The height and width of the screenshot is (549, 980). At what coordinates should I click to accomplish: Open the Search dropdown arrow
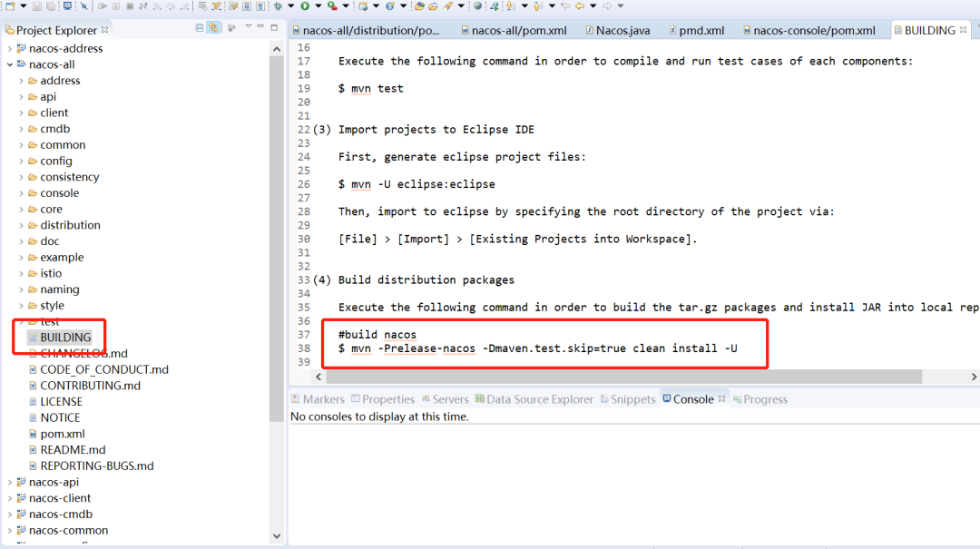[461, 5]
